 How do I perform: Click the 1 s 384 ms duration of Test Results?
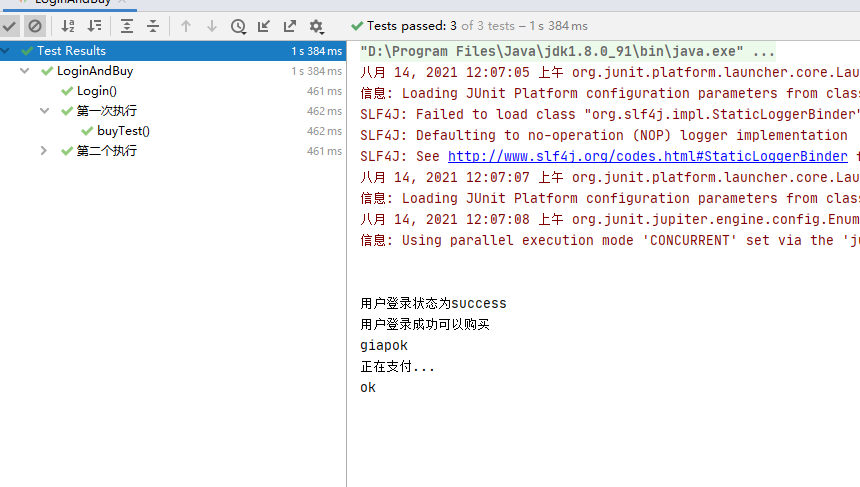316,51
